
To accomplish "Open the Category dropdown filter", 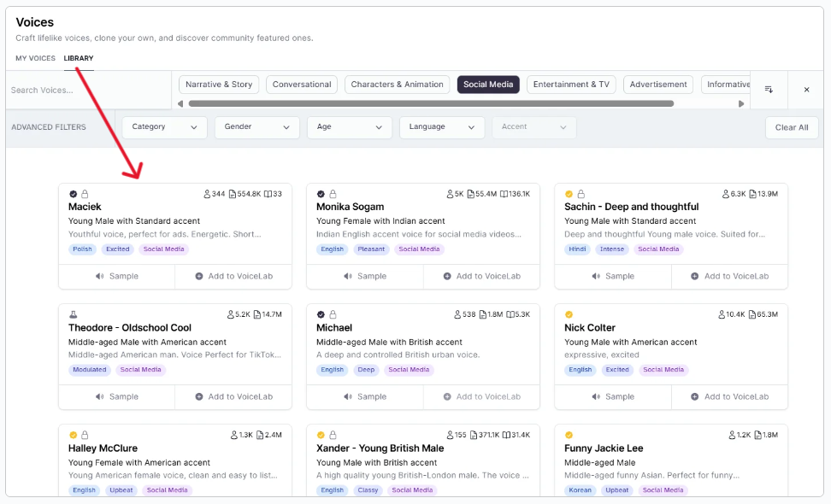I will coord(164,127).
